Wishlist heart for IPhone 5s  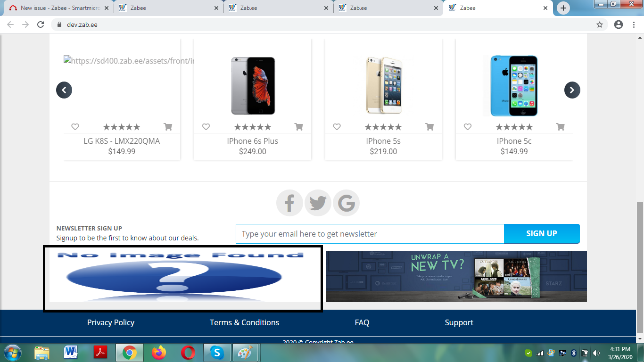337,127
